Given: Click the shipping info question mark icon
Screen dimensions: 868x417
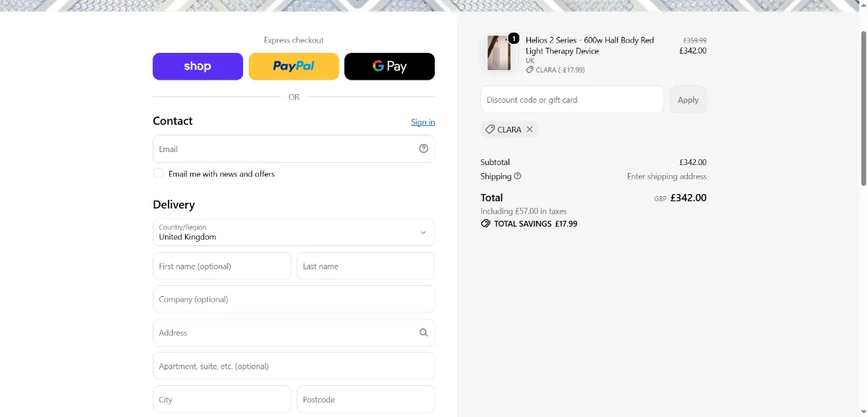Looking at the screenshot, I should point(517,176).
